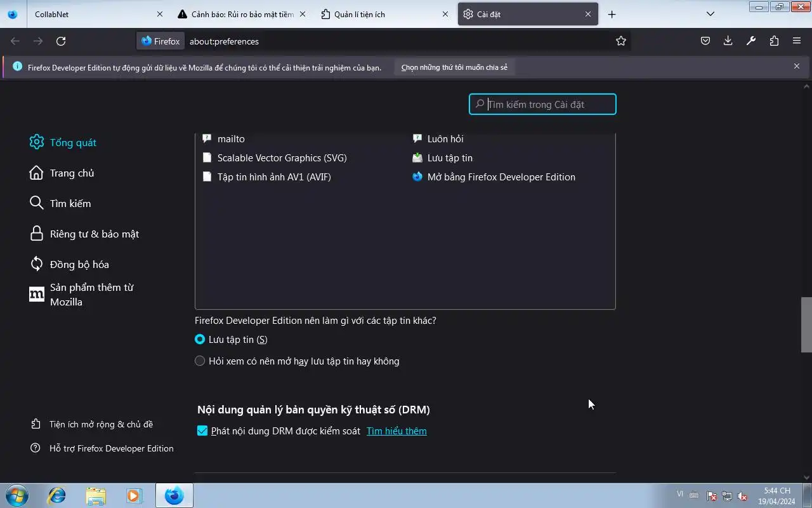Open Hỗ trợ Firefox Developer Edition link
The width and height of the screenshot is (812, 508).
[x=102, y=448]
